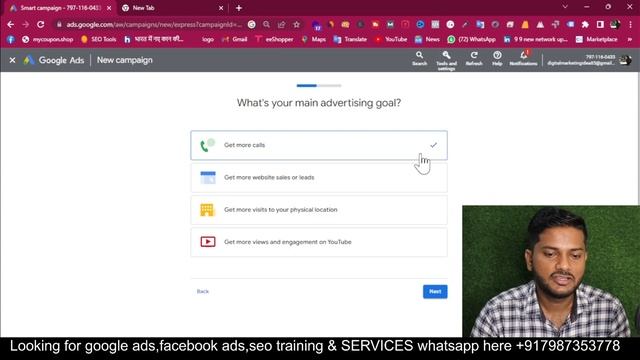The image size is (640, 360).
Task: Open News bookmark
Action: (427, 40)
